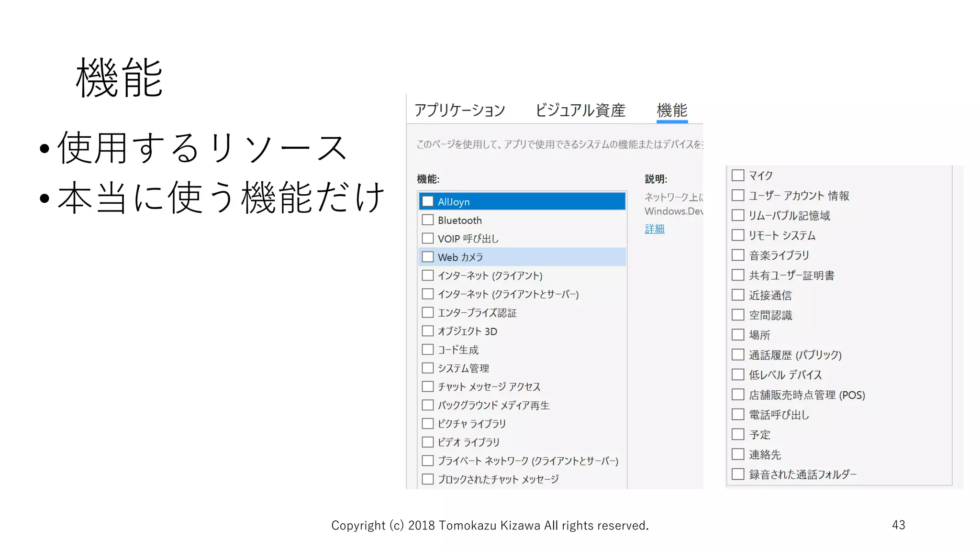Enable the Bluetooth capability checkbox

tap(428, 220)
